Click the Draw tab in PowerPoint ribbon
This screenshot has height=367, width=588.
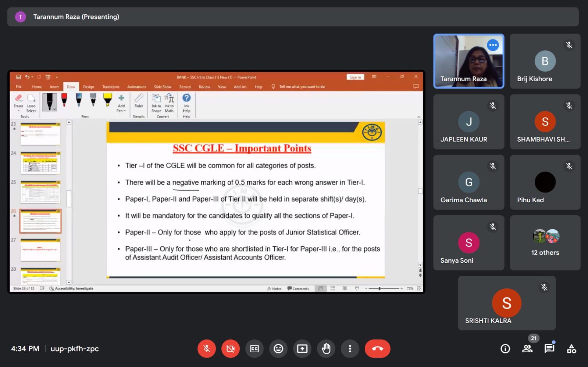point(71,87)
